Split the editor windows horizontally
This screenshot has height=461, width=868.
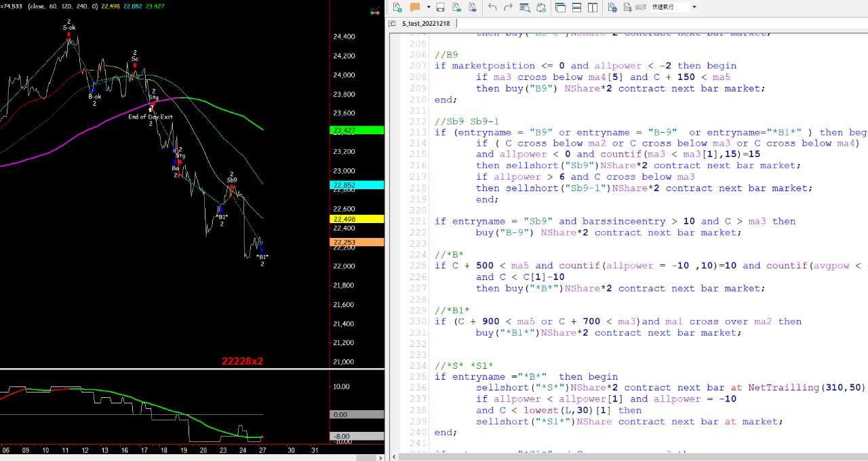(x=577, y=7)
